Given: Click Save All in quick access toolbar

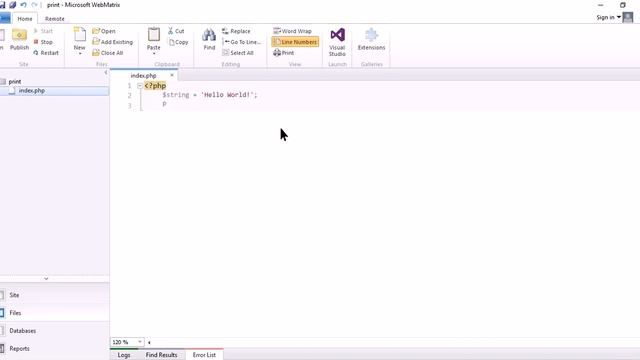Looking at the screenshot, I should (13, 5).
